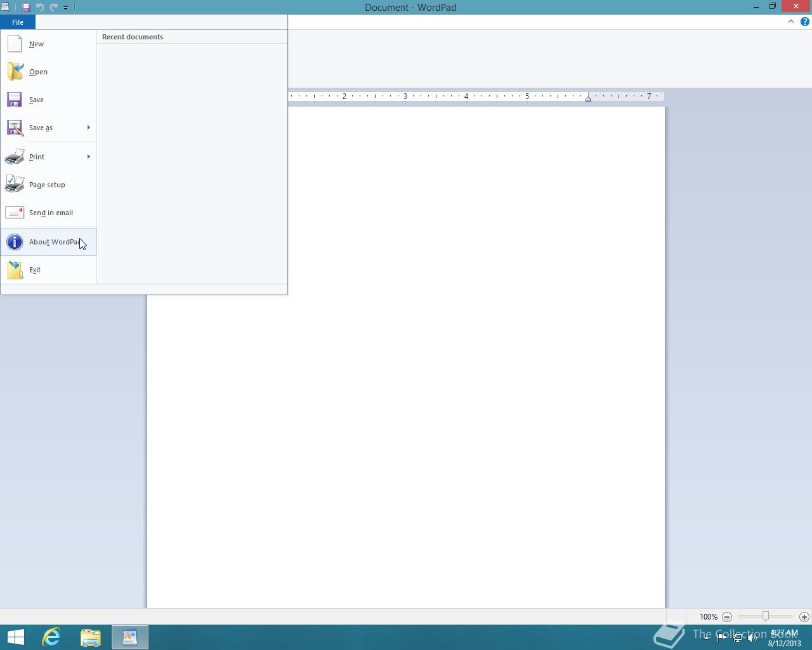Click the taskbar clock showing 8/12/2013
The image size is (812, 650).
785,638
